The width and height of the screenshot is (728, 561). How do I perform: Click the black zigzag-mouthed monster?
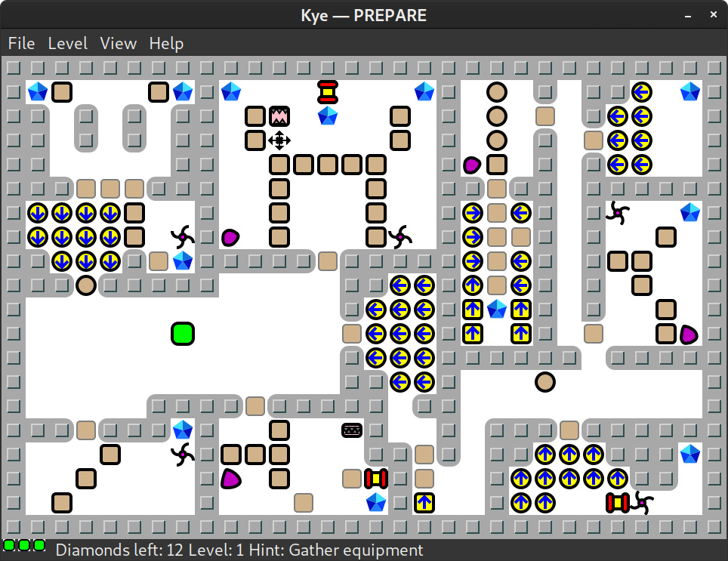(x=351, y=430)
